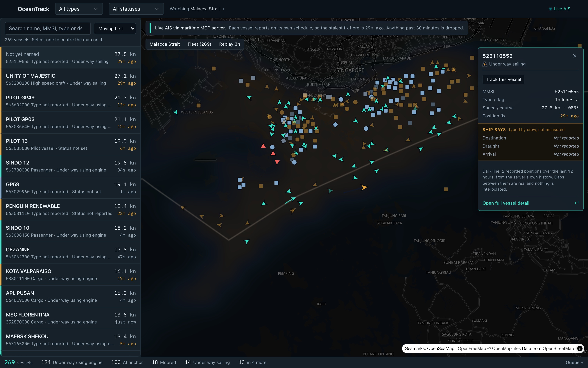This screenshot has height=368, width=588.
Task: Click the 124 Under way using engine count
Action: click(72, 362)
